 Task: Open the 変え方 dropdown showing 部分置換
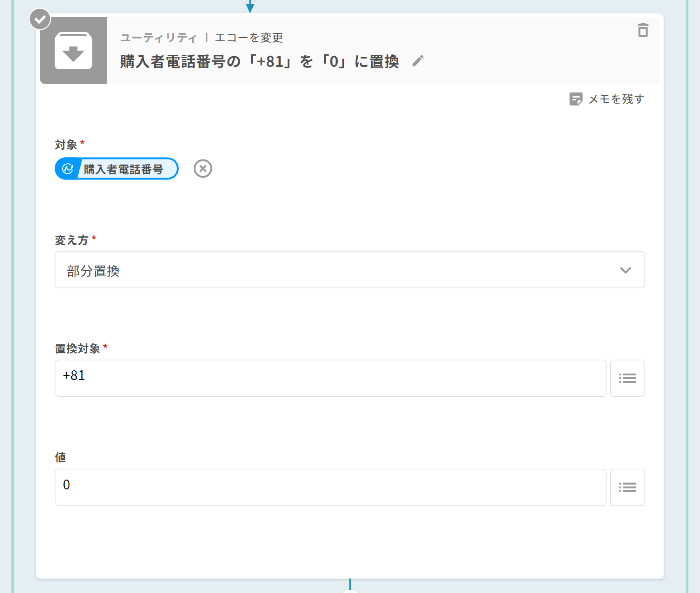349,270
